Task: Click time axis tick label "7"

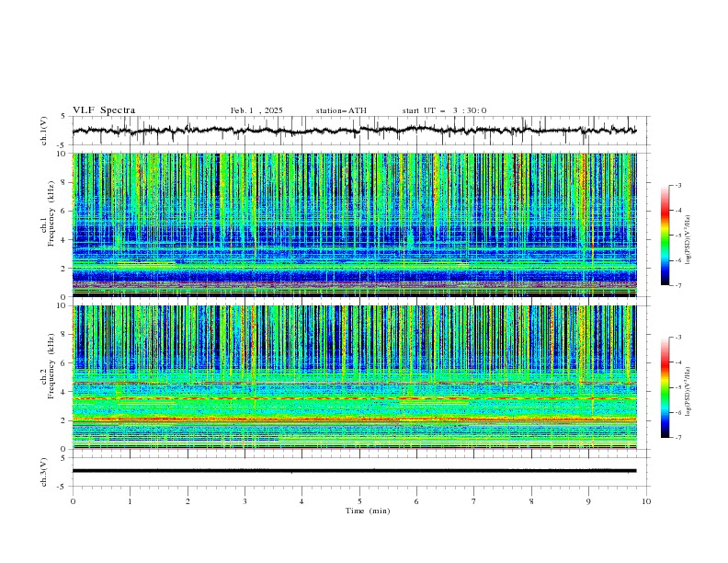Action: pyautogui.click(x=474, y=501)
